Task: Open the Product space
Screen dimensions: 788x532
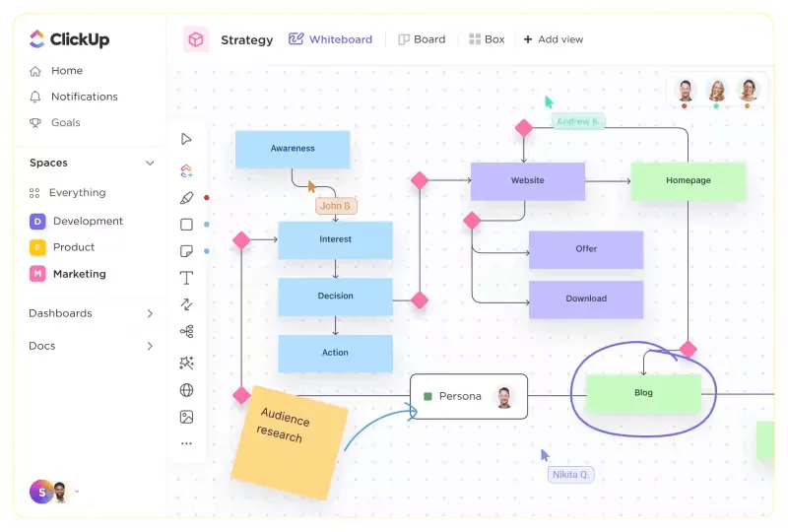Action: [x=62, y=247]
